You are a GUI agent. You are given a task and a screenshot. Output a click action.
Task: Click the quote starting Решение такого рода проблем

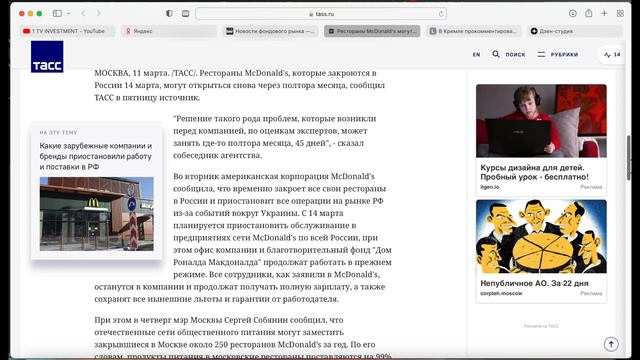click(275, 137)
